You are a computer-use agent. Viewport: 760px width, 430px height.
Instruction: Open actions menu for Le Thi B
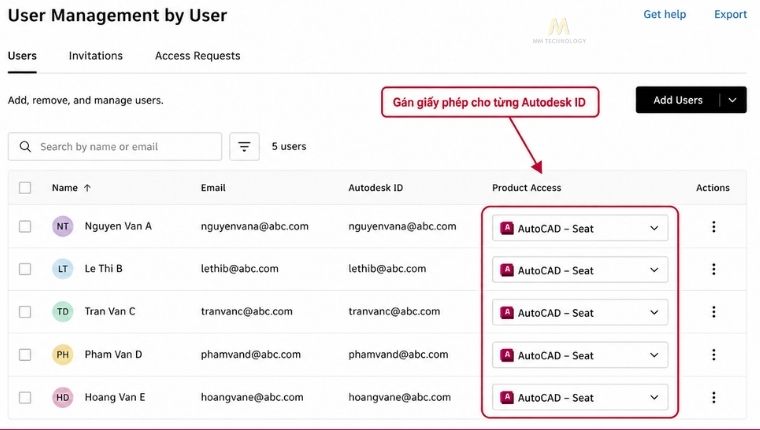(x=713, y=269)
